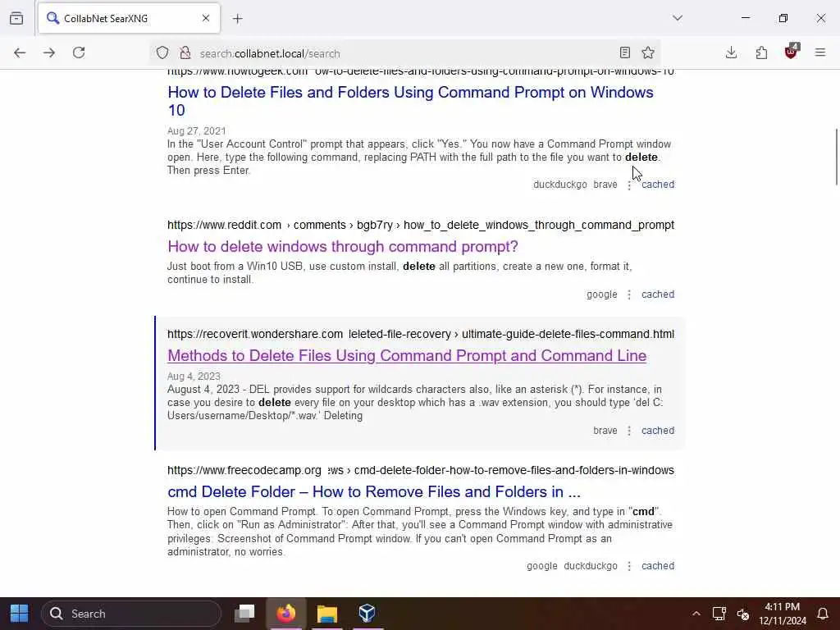
Task: Expand options dots on howtogeek result
Action: click(629, 185)
